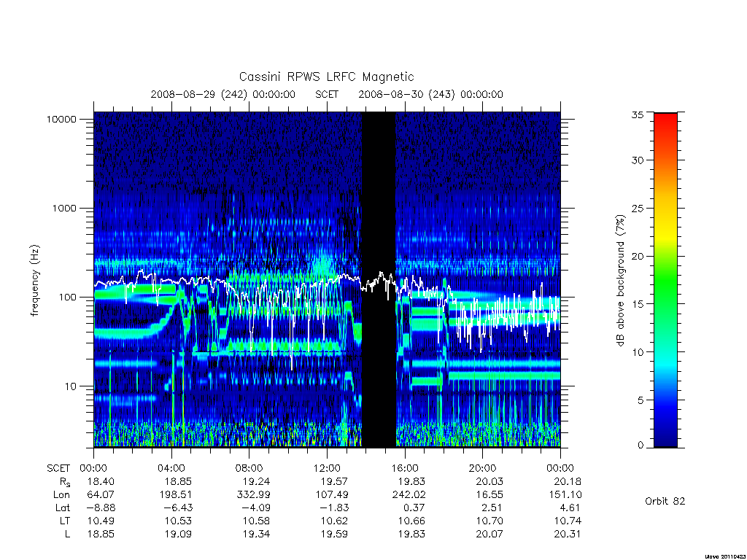Click longitude value 332.99
This screenshot has width=747, height=560.
(253, 495)
